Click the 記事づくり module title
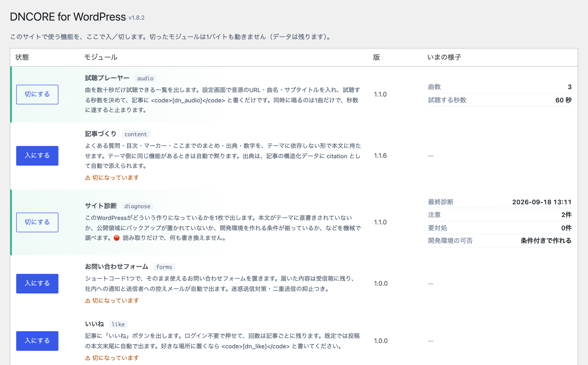Viewport: 588px width, 365px height. 101,134
